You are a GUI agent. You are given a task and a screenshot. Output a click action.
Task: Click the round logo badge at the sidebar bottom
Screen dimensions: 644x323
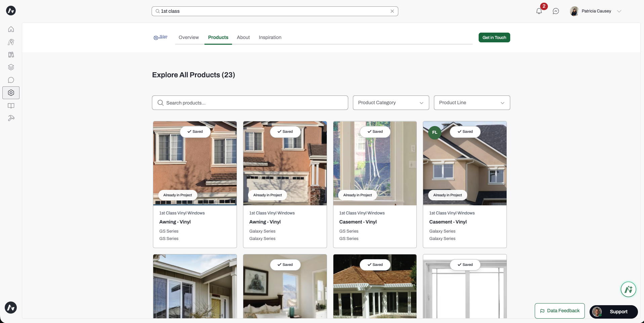[x=11, y=308]
